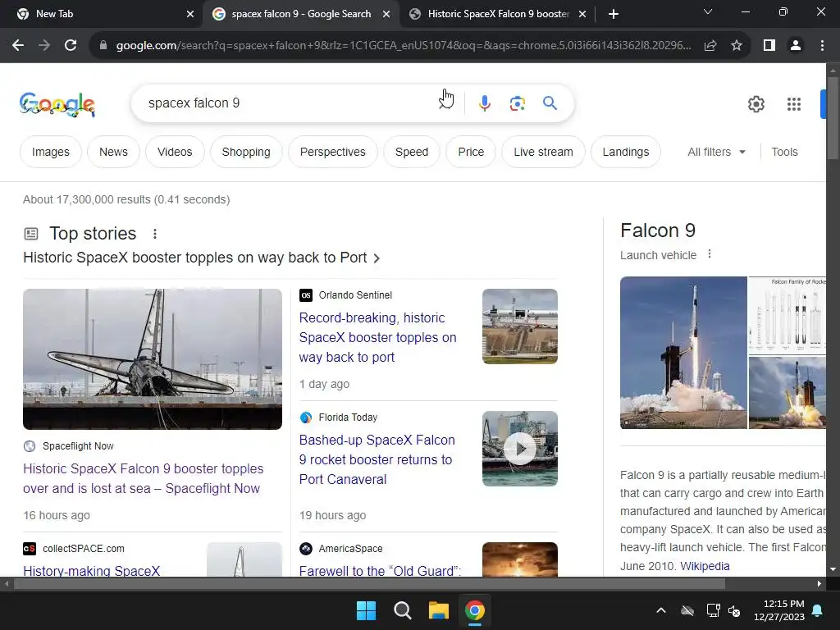Viewport: 840px width, 630px height.
Task: Select the Perspectives filter chip
Action: tap(333, 152)
